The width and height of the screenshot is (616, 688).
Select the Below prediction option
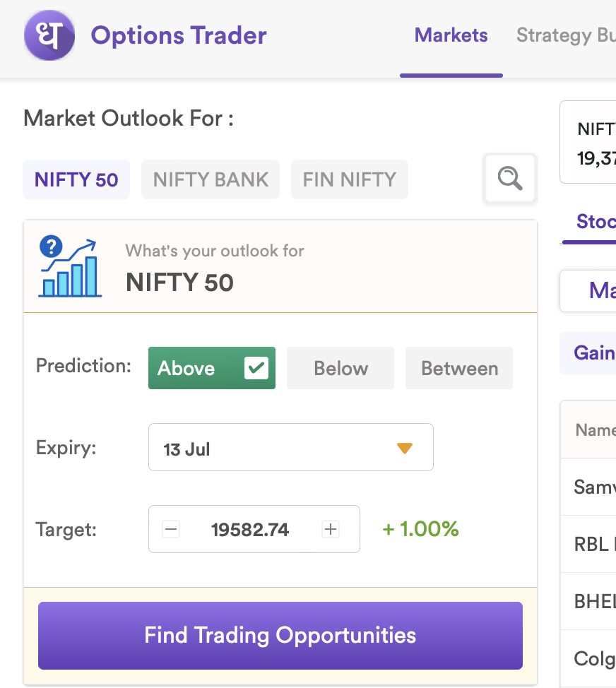pyautogui.click(x=340, y=368)
